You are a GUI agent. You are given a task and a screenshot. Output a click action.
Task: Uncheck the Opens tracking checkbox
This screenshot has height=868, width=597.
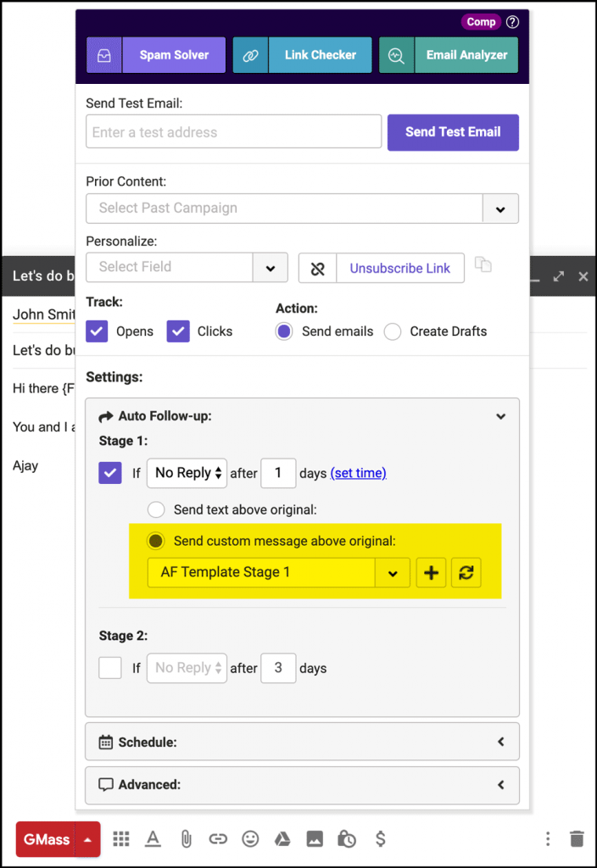pyautogui.click(x=98, y=331)
